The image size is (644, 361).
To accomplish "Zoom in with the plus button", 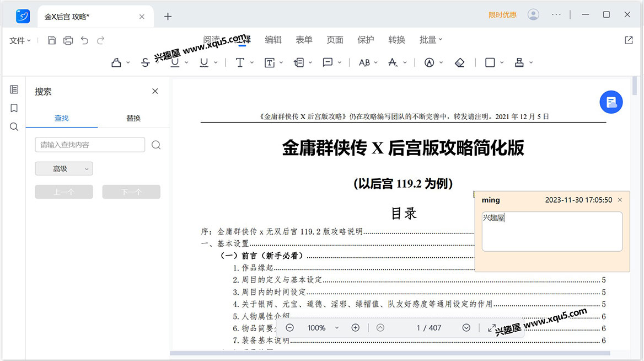I will click(x=355, y=328).
